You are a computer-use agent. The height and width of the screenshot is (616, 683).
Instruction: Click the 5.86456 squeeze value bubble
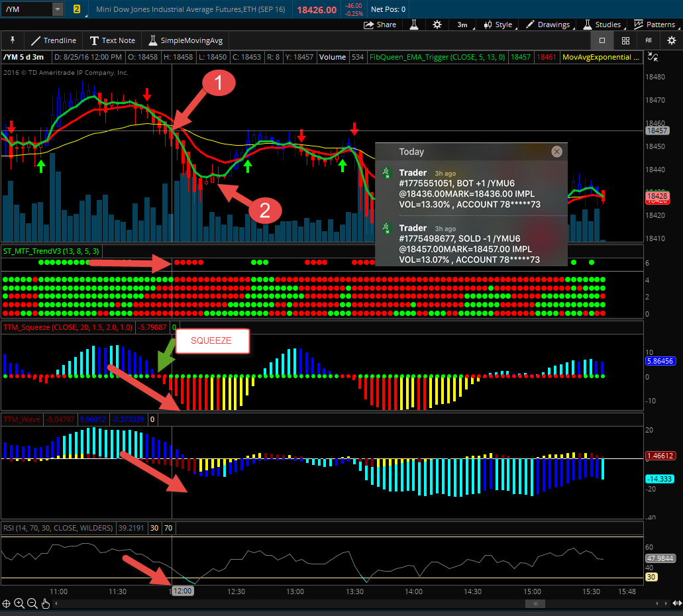click(660, 361)
